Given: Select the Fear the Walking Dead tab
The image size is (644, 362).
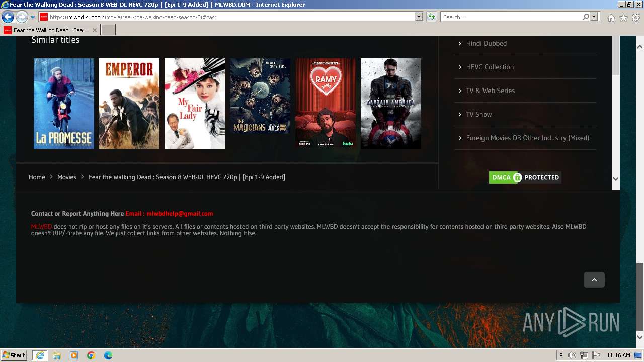Looking at the screenshot, I should point(50,30).
